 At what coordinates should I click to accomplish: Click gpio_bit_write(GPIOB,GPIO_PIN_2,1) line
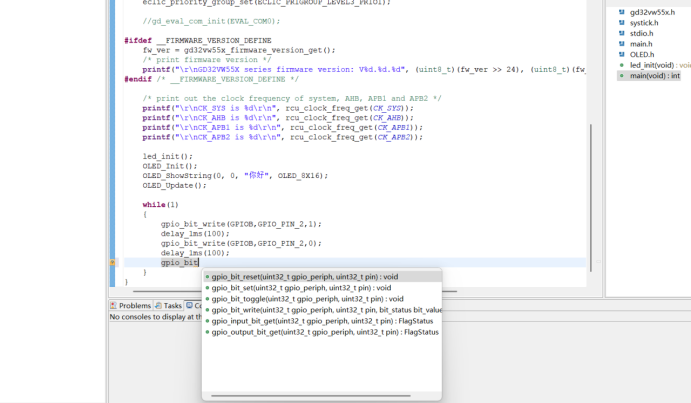tap(241, 224)
